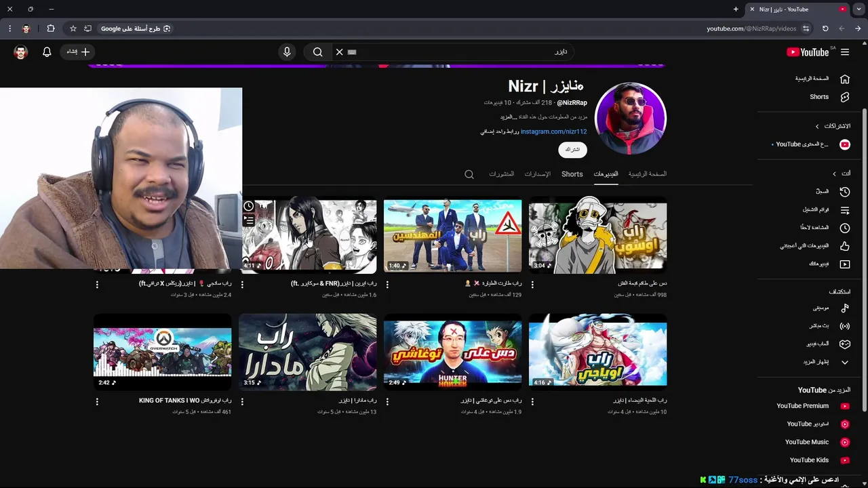Open the Live broadcast icon under Explore

[x=845, y=326]
